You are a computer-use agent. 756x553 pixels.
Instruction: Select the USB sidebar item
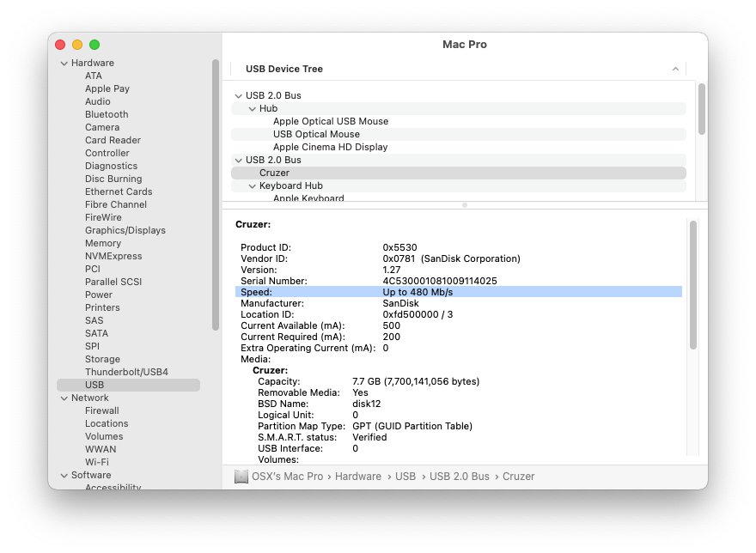(x=128, y=386)
